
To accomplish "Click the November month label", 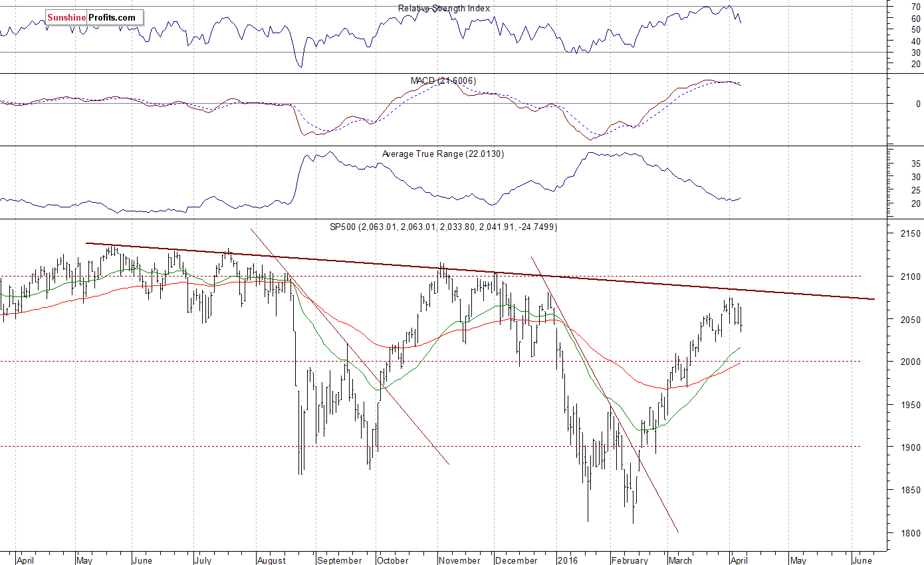I will (x=459, y=560).
